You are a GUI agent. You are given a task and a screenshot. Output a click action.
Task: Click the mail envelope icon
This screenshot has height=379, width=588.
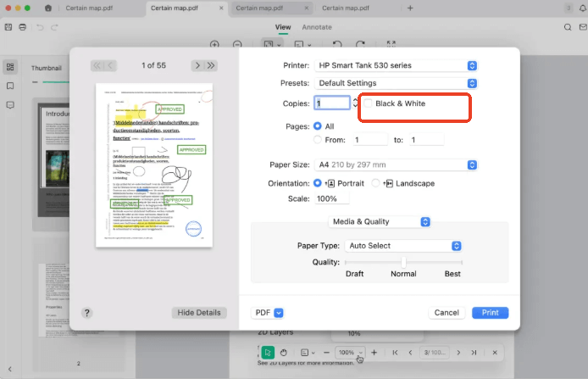583,27
